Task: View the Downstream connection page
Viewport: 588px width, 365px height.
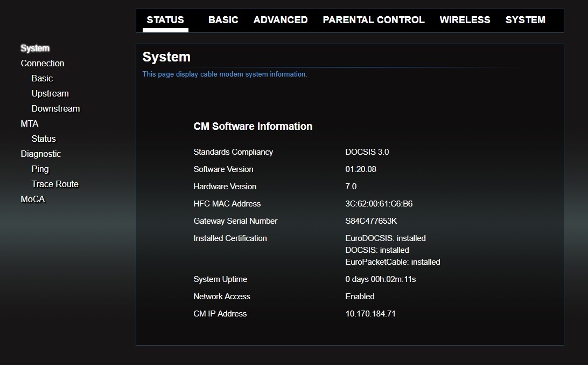Action: [55, 108]
